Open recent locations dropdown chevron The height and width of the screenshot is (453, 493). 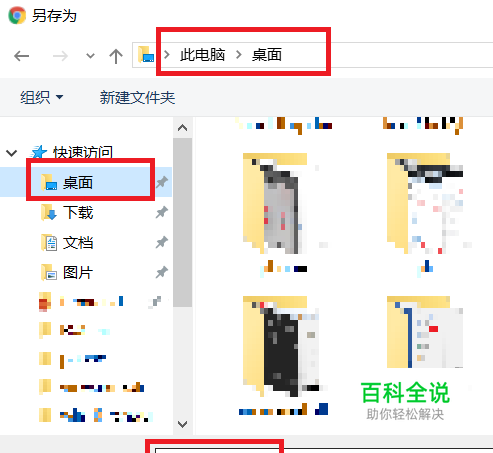point(90,56)
